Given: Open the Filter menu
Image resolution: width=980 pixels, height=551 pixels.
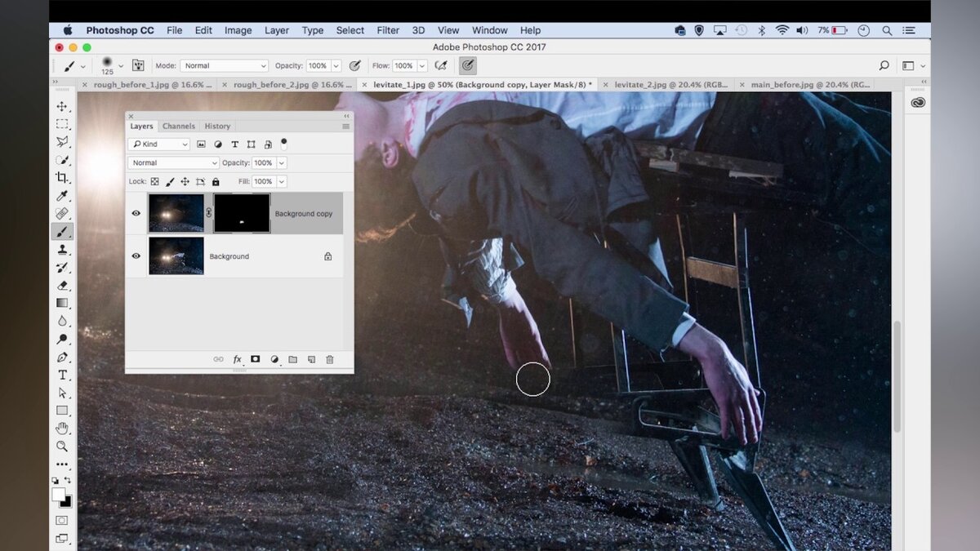Looking at the screenshot, I should pyautogui.click(x=388, y=30).
